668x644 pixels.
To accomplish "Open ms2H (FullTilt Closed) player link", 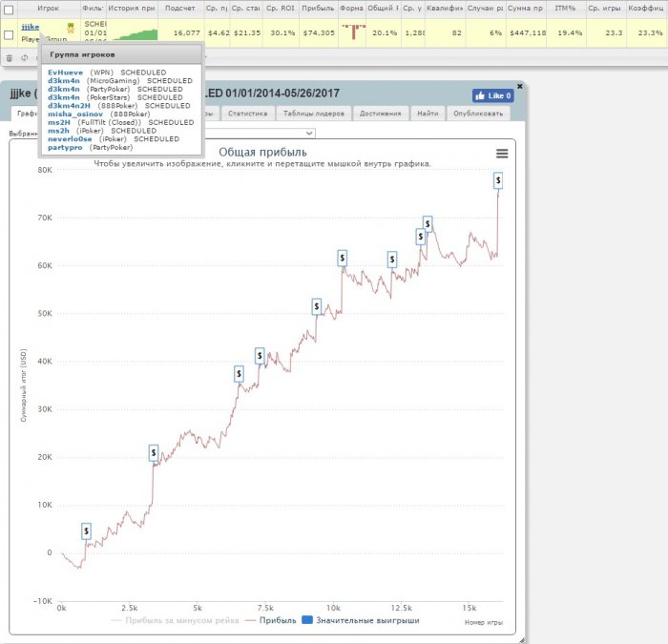I will click(59, 122).
